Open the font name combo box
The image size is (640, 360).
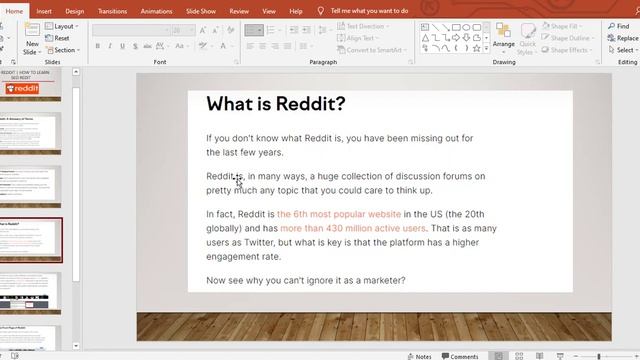click(131, 30)
